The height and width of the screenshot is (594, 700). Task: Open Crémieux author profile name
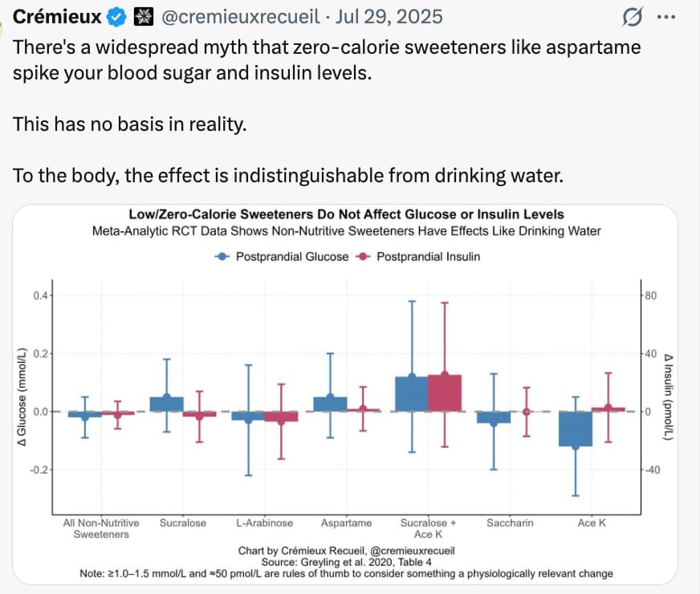[57, 17]
